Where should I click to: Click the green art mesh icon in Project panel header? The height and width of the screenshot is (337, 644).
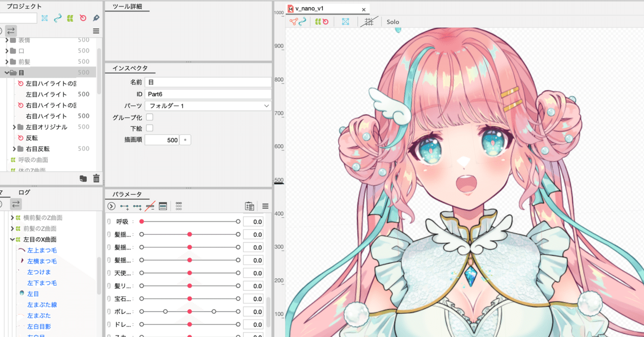pyautogui.click(x=71, y=18)
